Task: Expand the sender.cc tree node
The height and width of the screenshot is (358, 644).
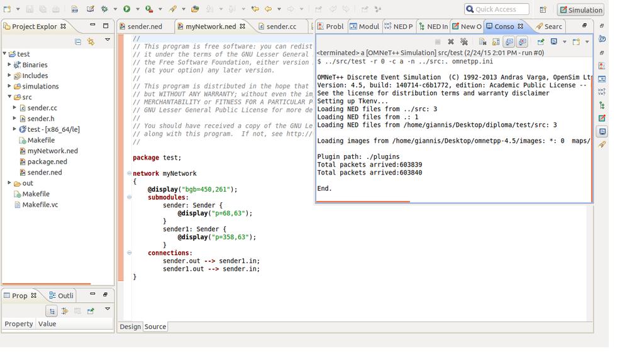Action: coord(14,107)
